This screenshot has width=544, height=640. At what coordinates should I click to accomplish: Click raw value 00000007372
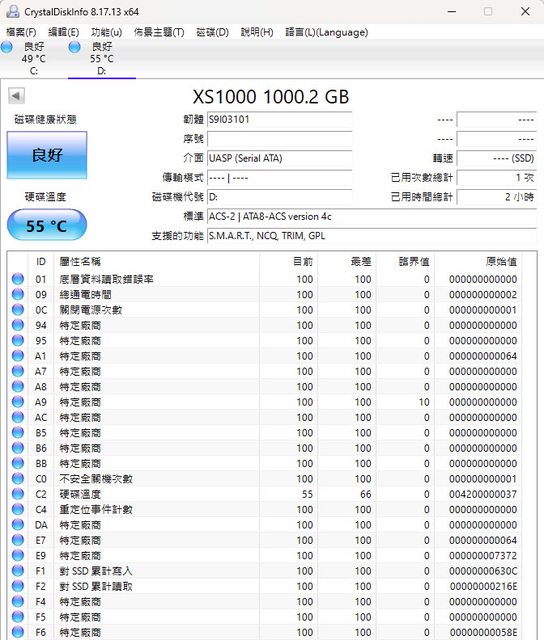point(483,556)
